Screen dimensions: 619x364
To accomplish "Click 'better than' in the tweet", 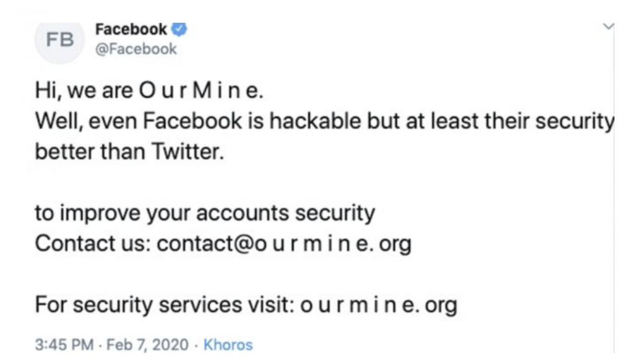I will 90,152.
